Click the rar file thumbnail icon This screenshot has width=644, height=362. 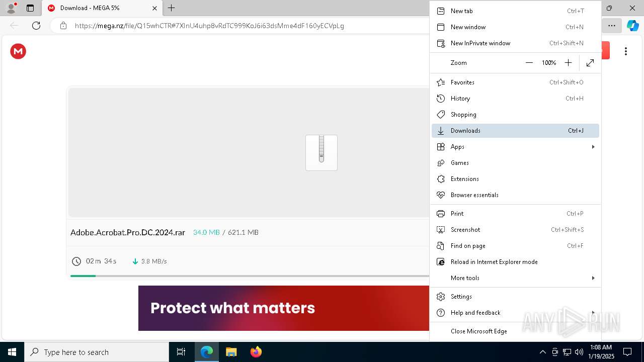coord(321,153)
